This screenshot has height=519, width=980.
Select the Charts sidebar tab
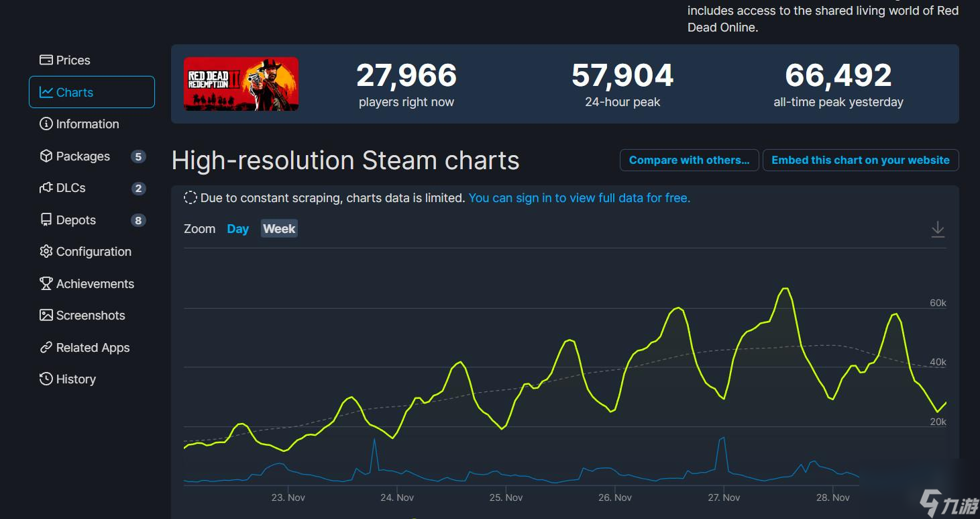[92, 92]
